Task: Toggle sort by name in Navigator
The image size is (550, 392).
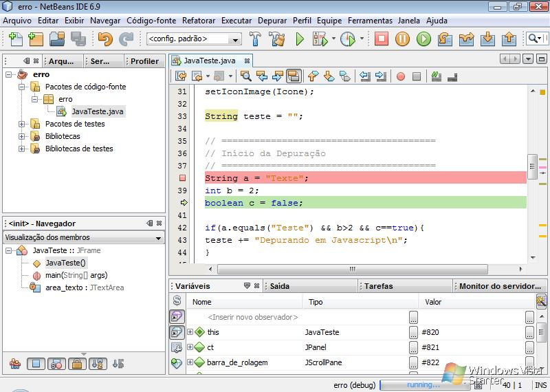Action: pyautogui.click(x=98, y=364)
